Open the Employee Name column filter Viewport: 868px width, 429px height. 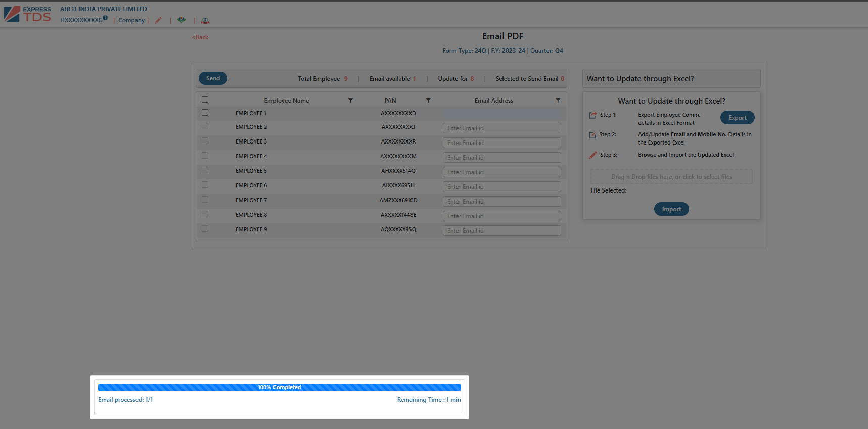click(x=350, y=101)
